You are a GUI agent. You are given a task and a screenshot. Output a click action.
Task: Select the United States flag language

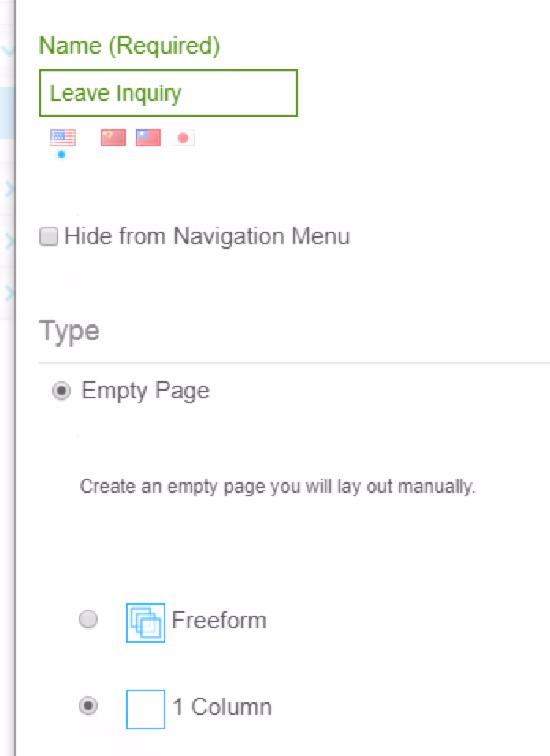pyautogui.click(x=63, y=139)
